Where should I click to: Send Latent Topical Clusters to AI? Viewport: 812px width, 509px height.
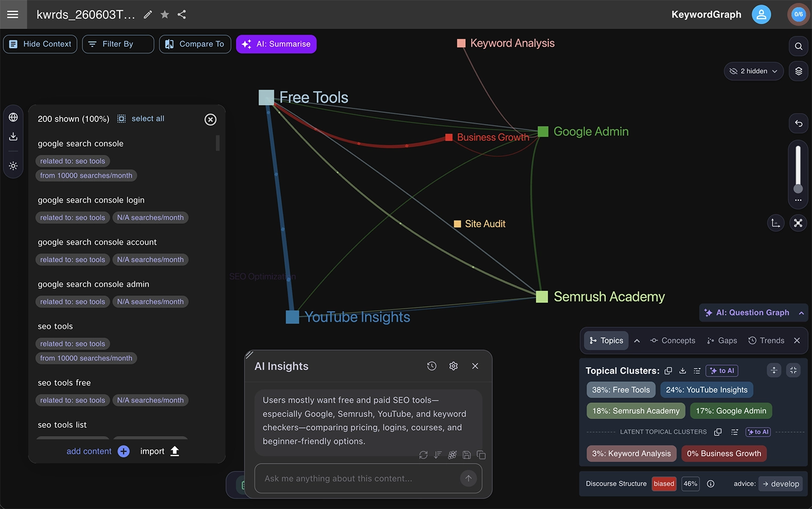(x=758, y=432)
